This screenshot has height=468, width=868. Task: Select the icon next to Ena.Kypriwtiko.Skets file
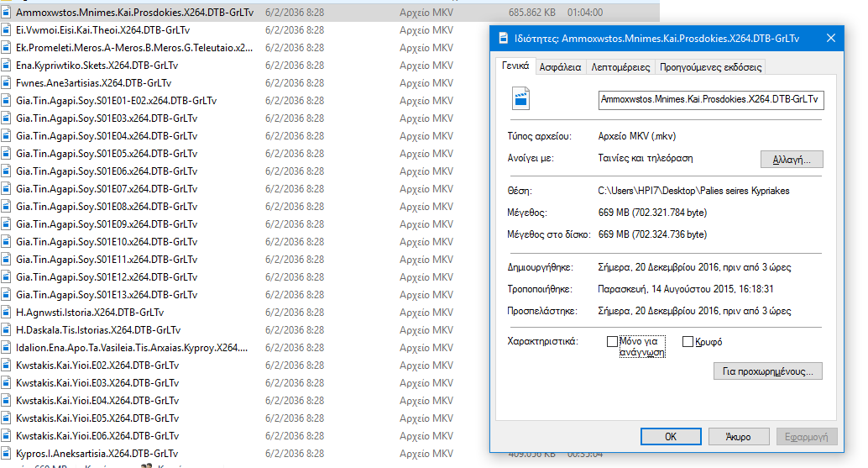click(7, 66)
